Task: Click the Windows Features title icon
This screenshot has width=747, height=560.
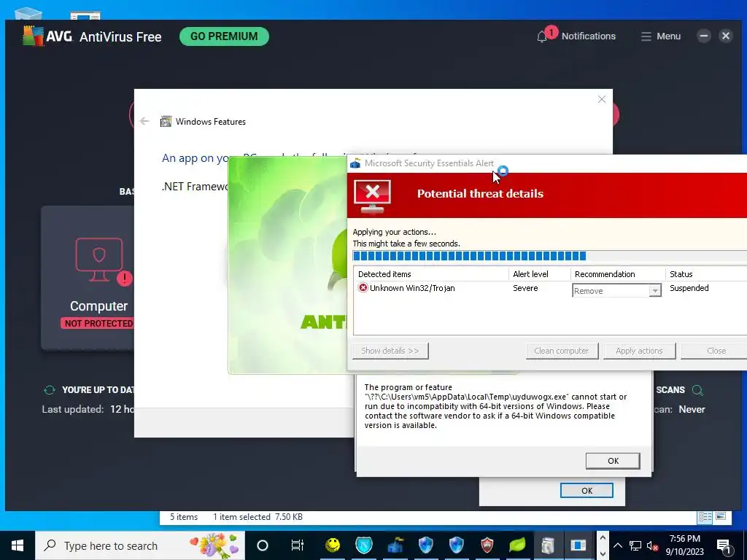Action: pos(166,122)
